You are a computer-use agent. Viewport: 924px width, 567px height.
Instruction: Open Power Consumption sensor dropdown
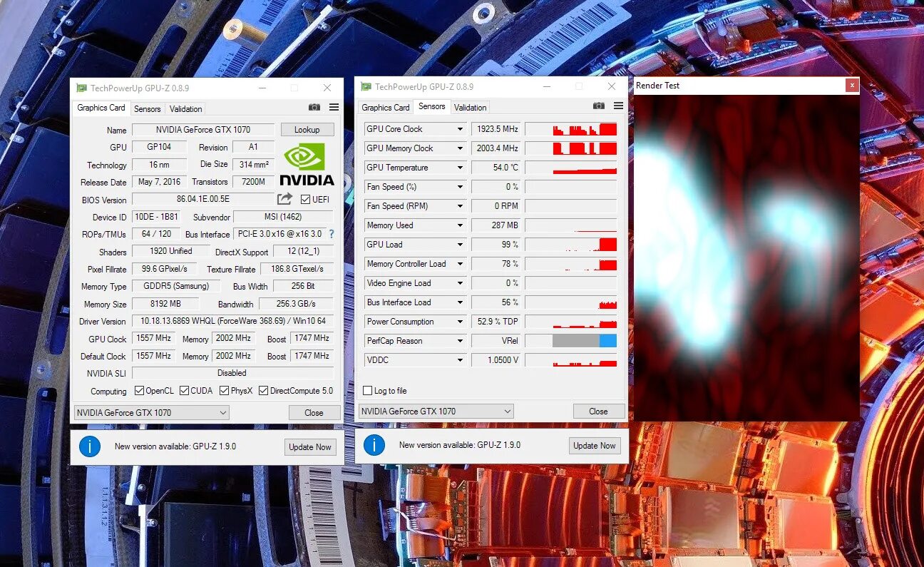(x=460, y=322)
